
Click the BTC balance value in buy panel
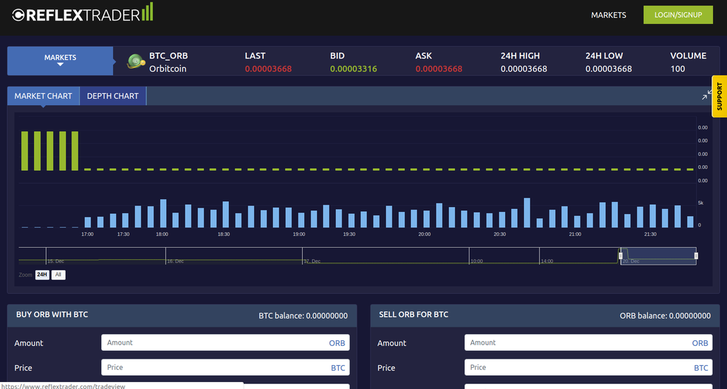[x=327, y=316]
